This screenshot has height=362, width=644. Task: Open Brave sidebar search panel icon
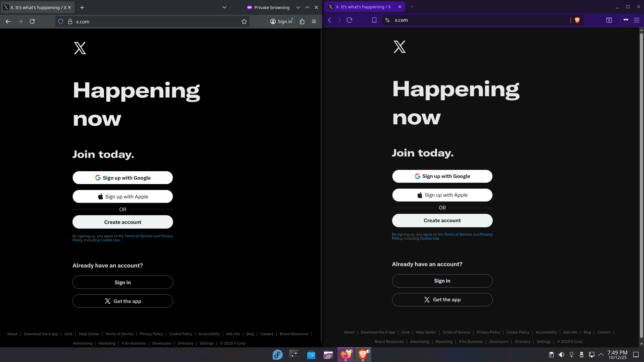coord(609,20)
